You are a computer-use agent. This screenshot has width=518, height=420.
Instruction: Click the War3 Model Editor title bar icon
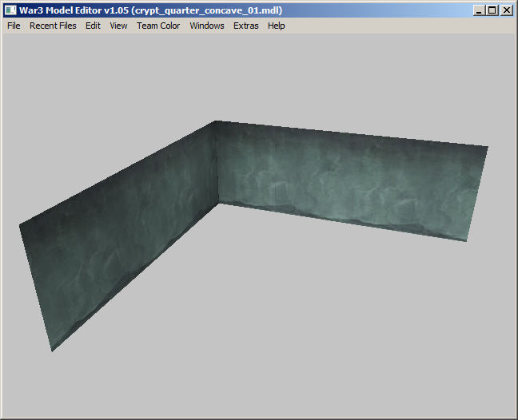point(10,10)
